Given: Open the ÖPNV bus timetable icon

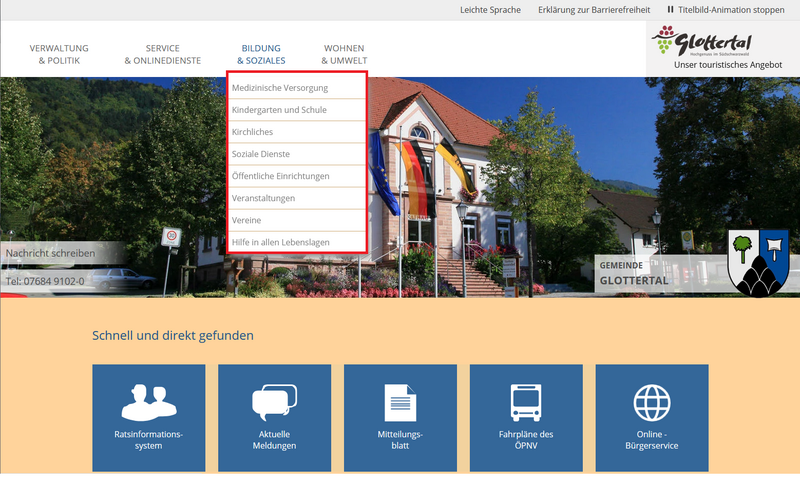Looking at the screenshot, I should (526, 402).
